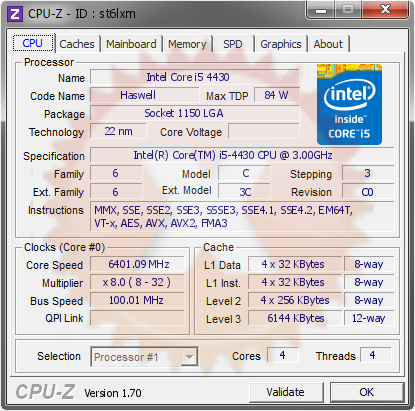This screenshot has height=411, width=415.
Task: Open the Graphics tab
Action: click(281, 44)
